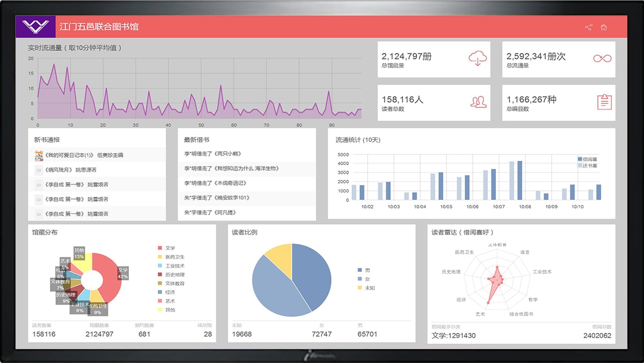
Task: Click the infinity icon beside 总流通量
Action: [x=602, y=58]
